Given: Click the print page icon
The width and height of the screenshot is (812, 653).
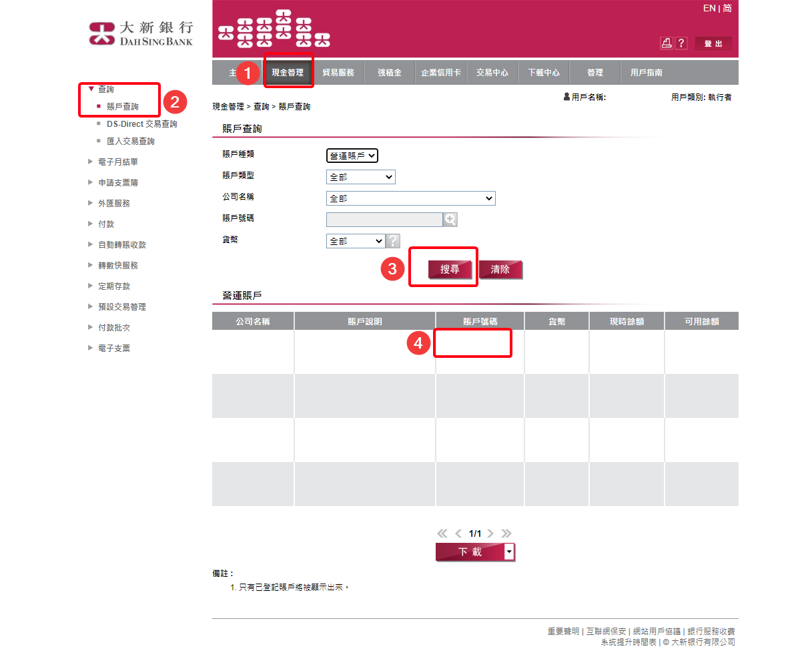Looking at the screenshot, I should coord(667,43).
